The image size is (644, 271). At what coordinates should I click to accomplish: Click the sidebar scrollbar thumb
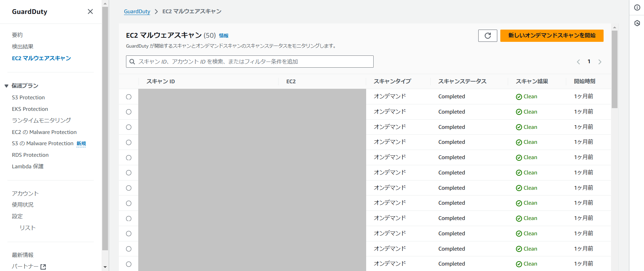[105, 129]
